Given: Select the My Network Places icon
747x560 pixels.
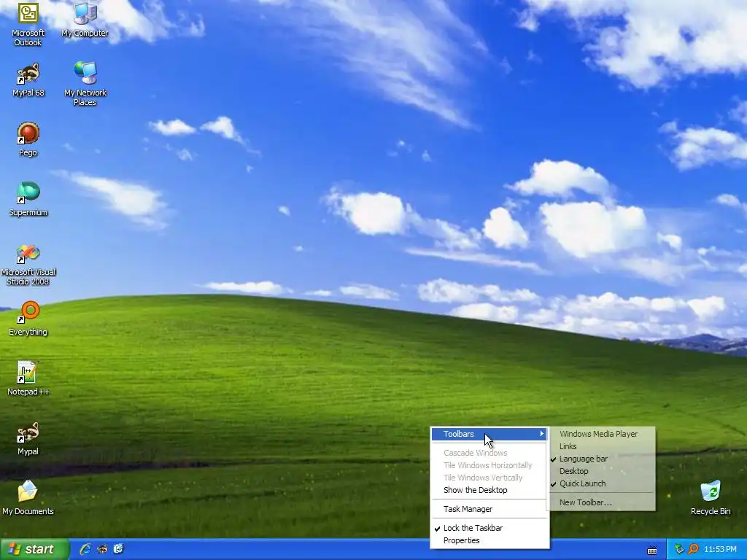Looking at the screenshot, I should 85,84.
